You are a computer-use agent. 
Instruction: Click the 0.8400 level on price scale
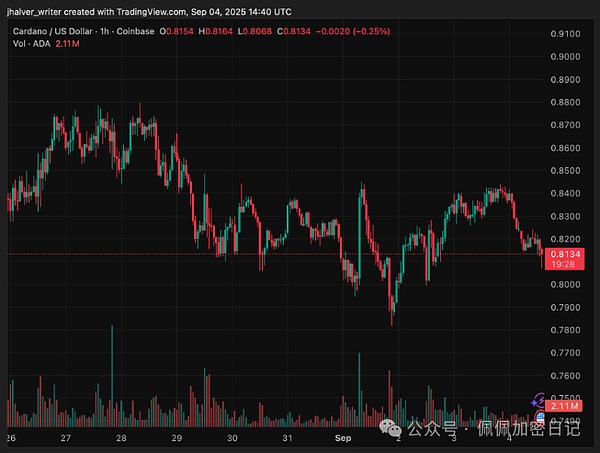tap(567, 194)
